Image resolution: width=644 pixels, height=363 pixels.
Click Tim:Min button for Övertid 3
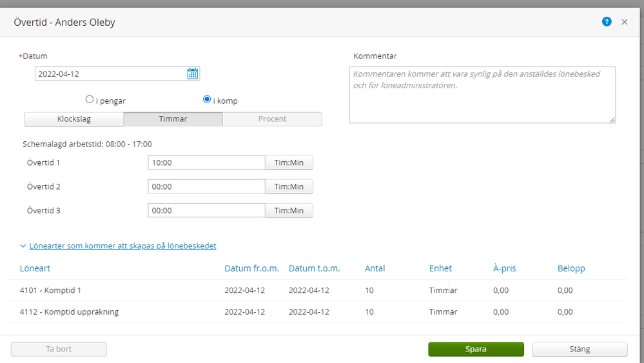289,211
